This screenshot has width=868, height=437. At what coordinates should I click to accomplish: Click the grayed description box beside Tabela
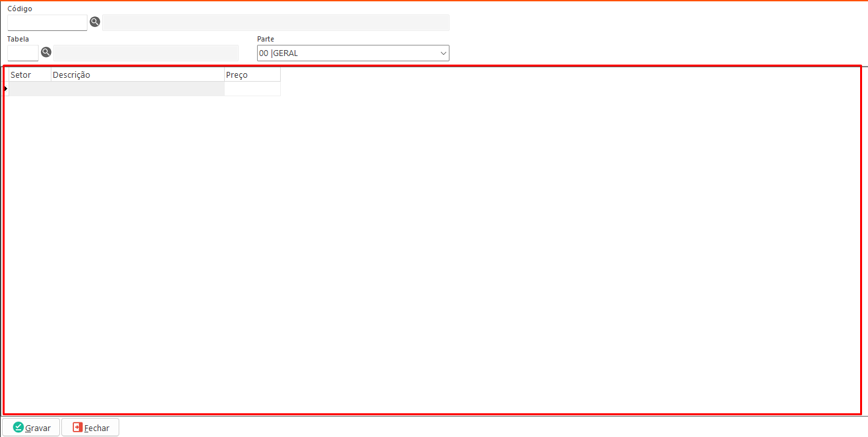click(146, 53)
